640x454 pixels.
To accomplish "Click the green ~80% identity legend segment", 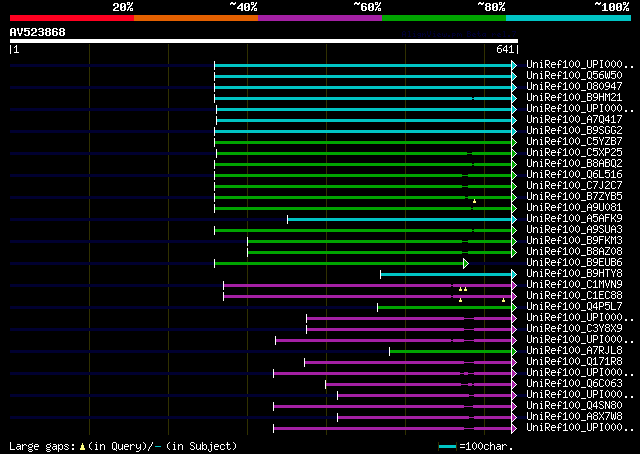I will pos(444,18).
